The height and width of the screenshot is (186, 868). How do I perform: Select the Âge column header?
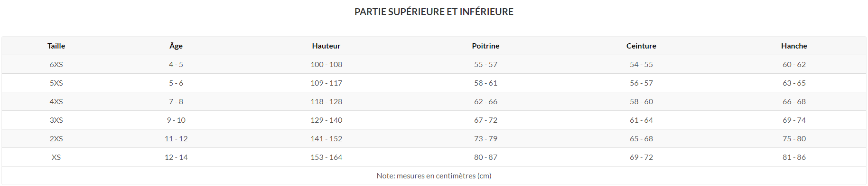176,46
